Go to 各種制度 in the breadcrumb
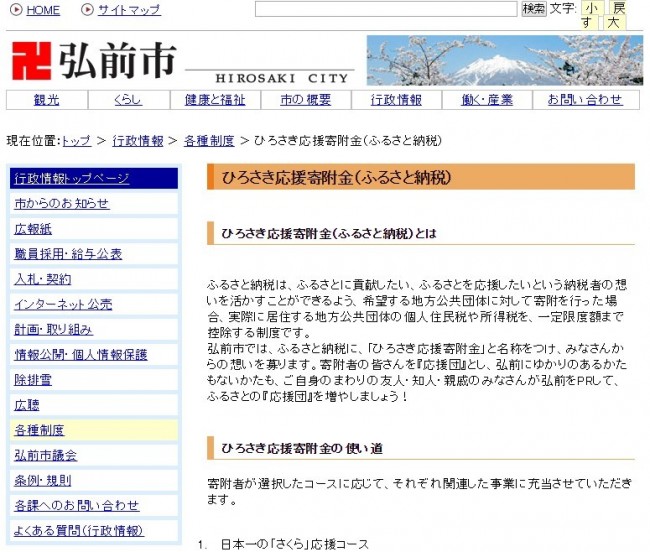 (x=209, y=141)
